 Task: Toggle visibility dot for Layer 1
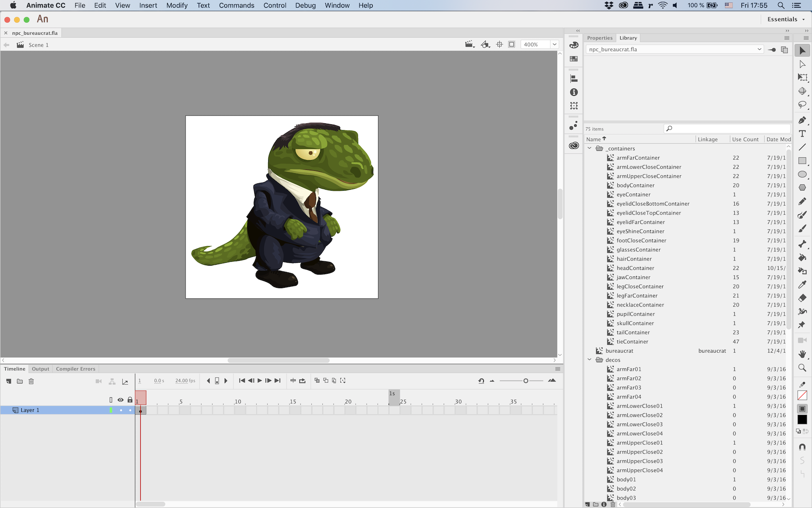tap(121, 410)
